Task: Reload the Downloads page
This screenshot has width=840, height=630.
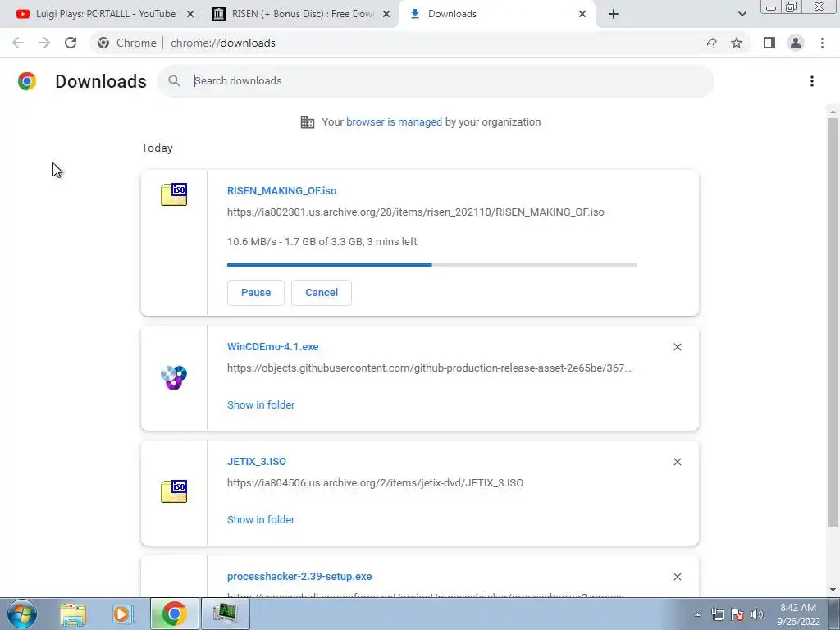Action: 71,43
